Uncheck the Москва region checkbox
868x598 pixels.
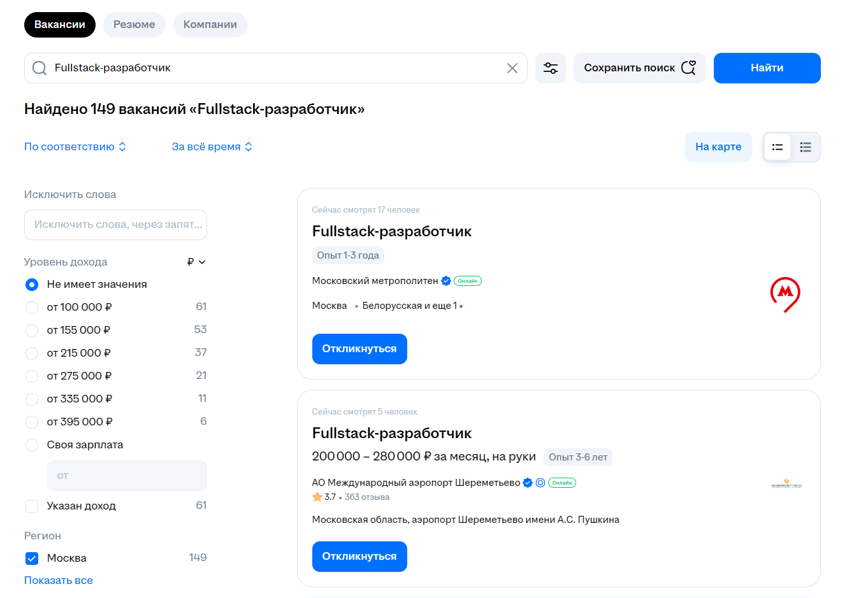pos(32,559)
